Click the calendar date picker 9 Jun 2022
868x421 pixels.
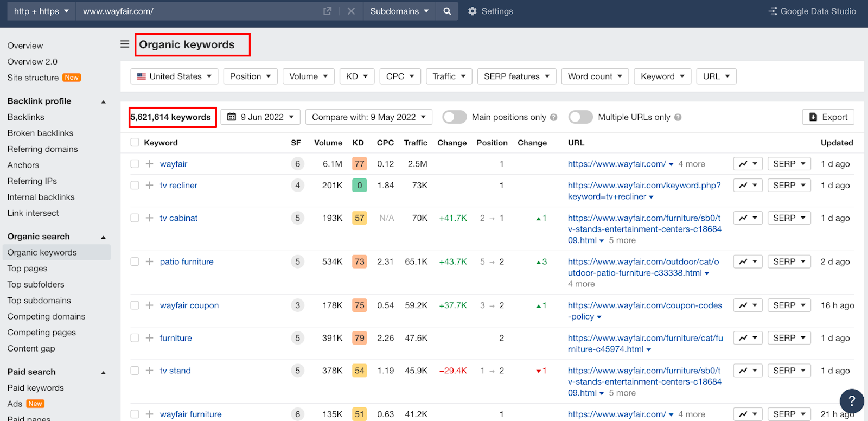click(260, 117)
